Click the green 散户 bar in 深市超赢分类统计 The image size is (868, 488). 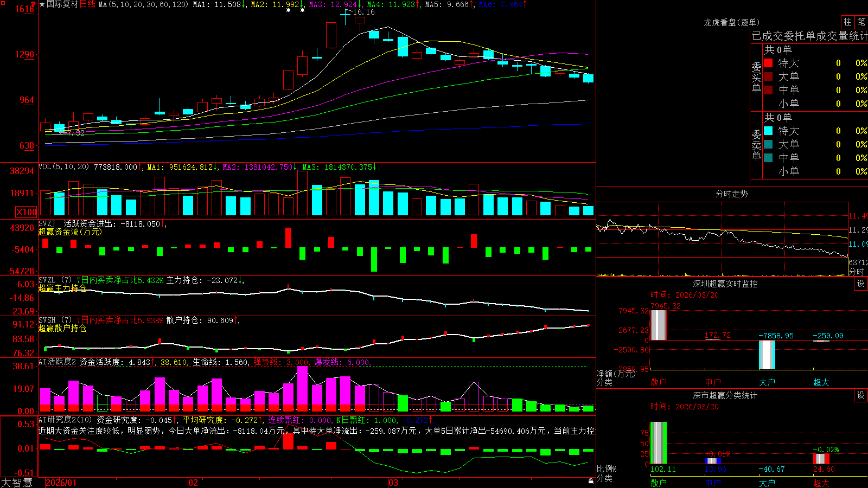(x=658, y=443)
